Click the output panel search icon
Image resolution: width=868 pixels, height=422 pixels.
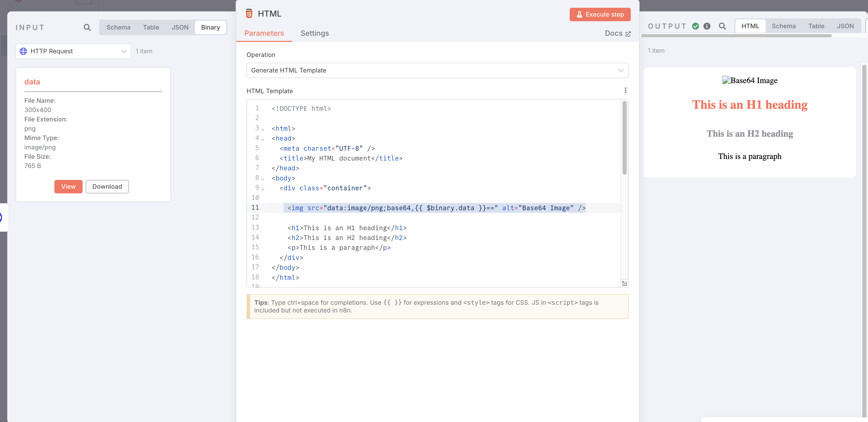(722, 26)
